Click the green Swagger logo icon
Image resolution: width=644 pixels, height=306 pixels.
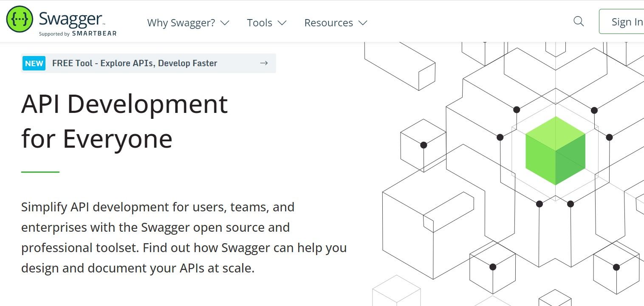20,20
